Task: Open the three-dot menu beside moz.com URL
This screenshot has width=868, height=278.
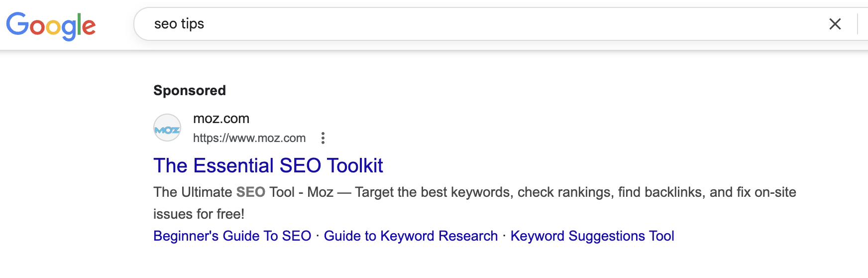Action: pos(323,138)
